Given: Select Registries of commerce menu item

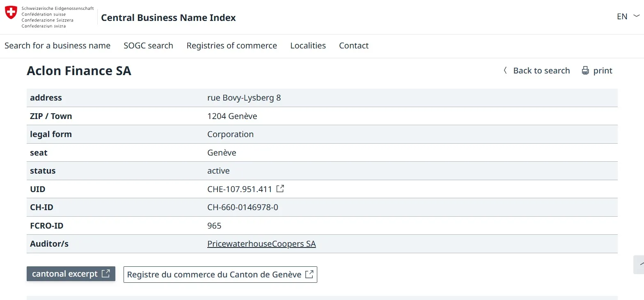Looking at the screenshot, I should pos(231,46).
